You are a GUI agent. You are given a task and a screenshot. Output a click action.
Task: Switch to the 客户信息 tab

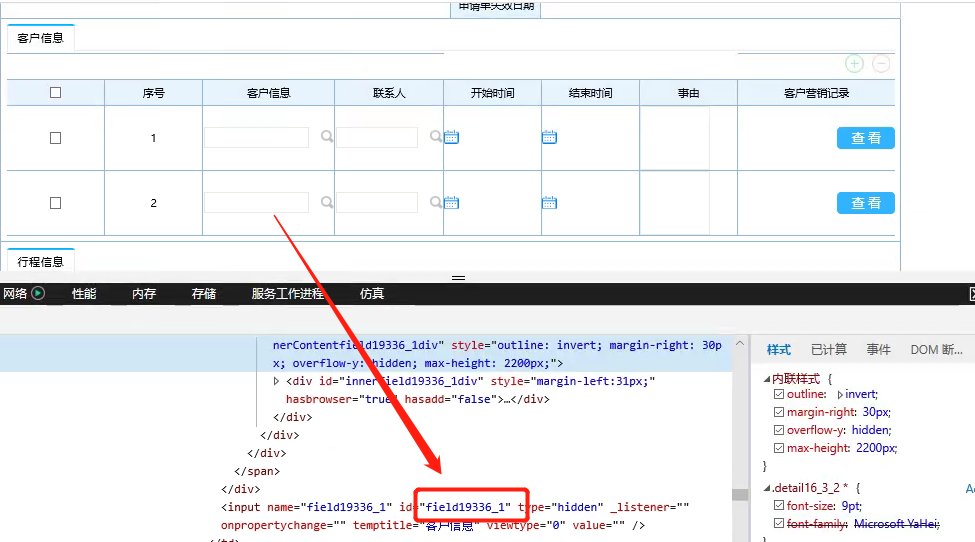[40, 38]
